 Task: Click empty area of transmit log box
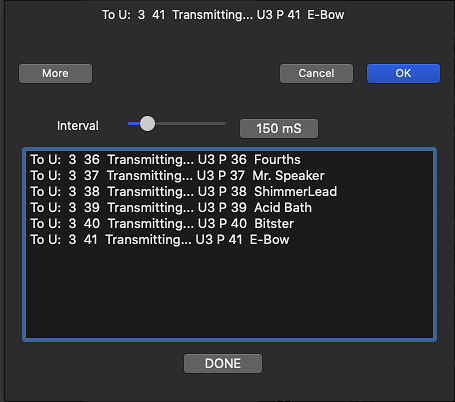pos(229,293)
